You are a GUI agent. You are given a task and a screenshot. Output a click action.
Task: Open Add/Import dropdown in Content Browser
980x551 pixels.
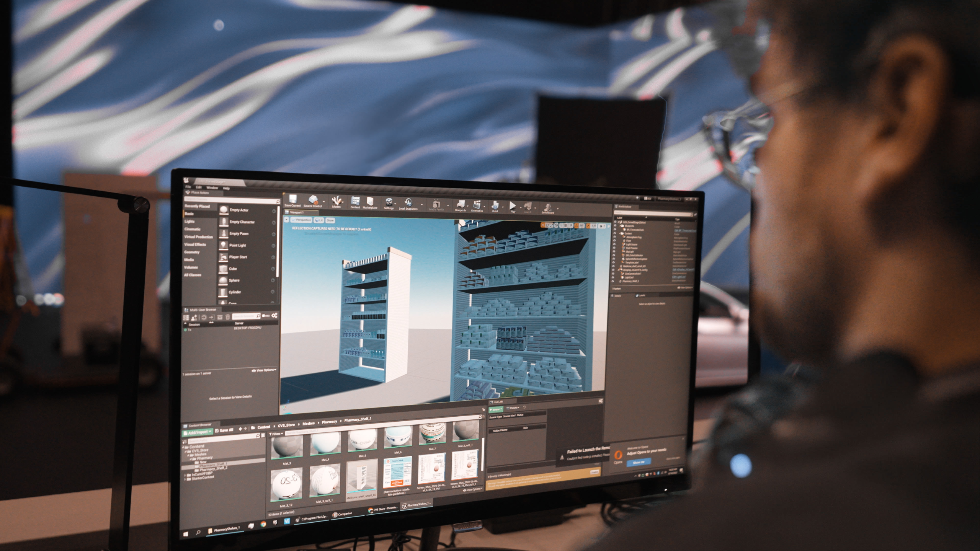click(197, 432)
